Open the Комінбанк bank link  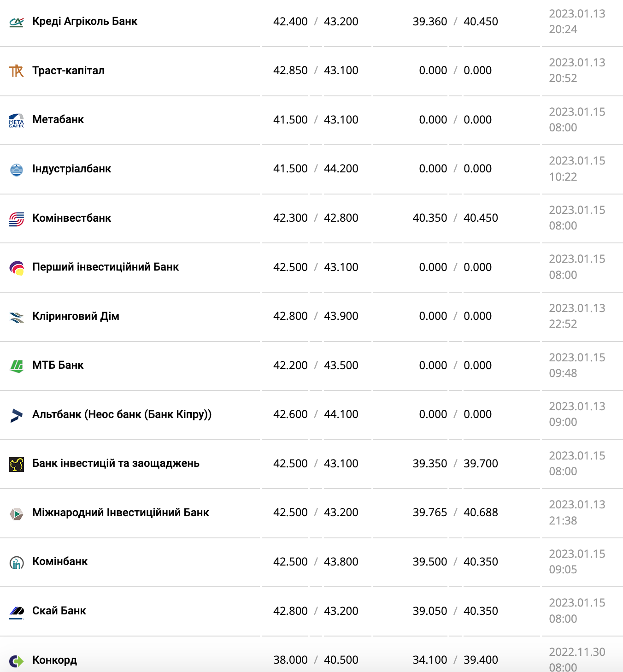coord(60,561)
